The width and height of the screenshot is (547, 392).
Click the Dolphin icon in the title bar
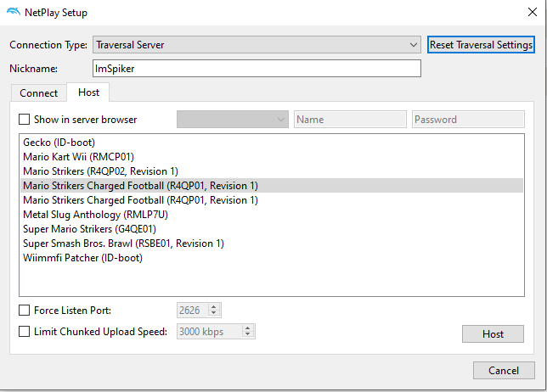tap(14, 12)
